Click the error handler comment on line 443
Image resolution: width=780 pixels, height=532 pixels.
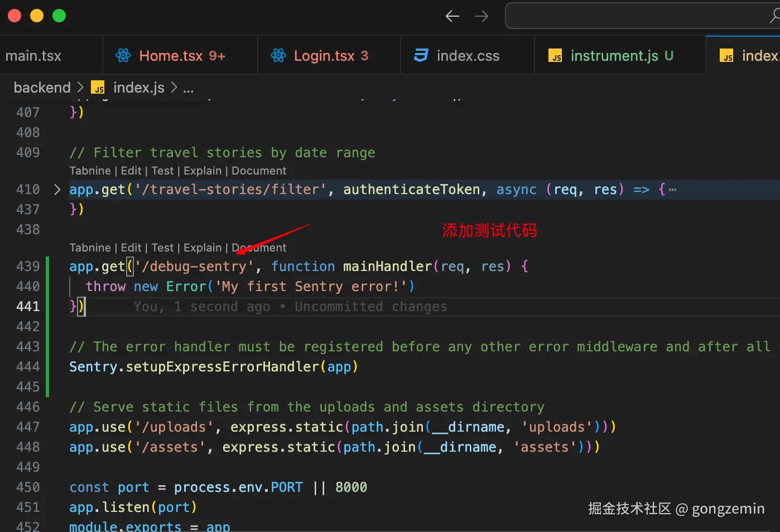coord(420,347)
